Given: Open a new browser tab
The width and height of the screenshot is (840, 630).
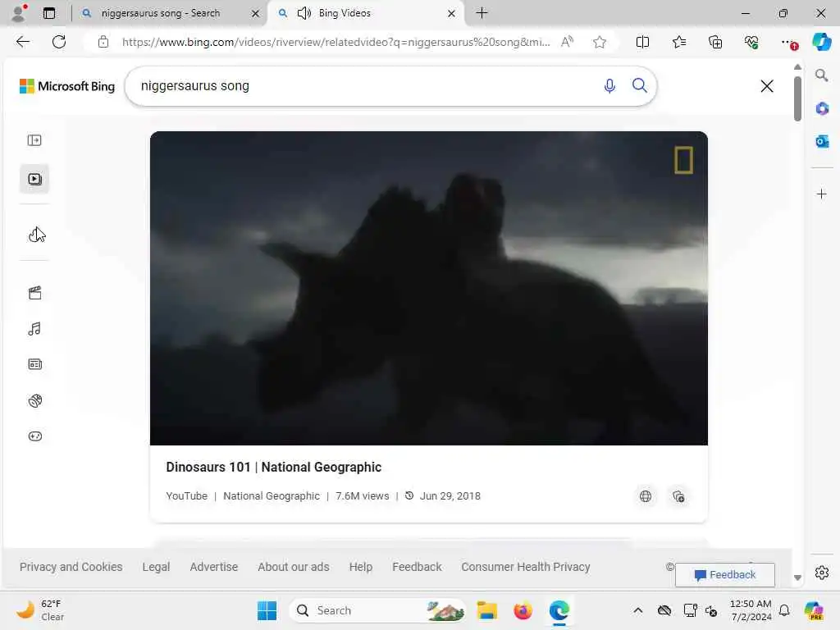Looking at the screenshot, I should pyautogui.click(x=482, y=13).
